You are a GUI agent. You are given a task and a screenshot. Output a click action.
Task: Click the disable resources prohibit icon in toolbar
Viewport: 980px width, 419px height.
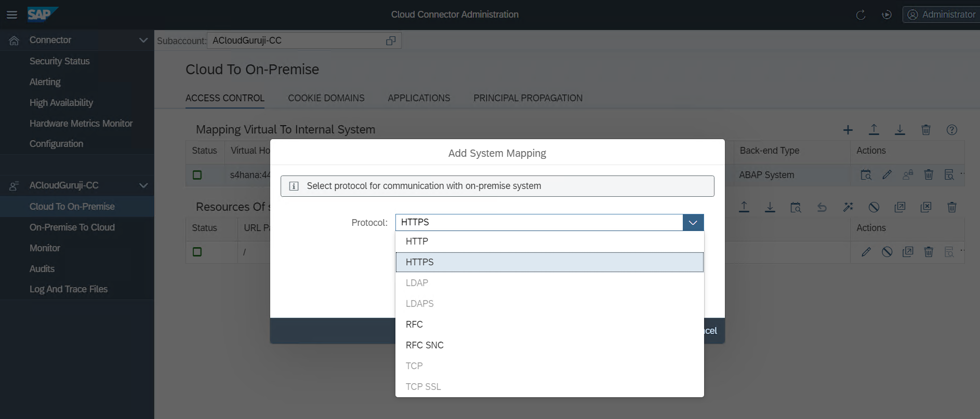pos(873,207)
